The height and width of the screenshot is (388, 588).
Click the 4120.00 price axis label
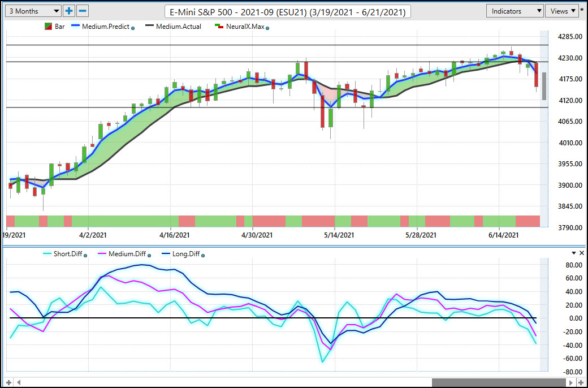570,101
